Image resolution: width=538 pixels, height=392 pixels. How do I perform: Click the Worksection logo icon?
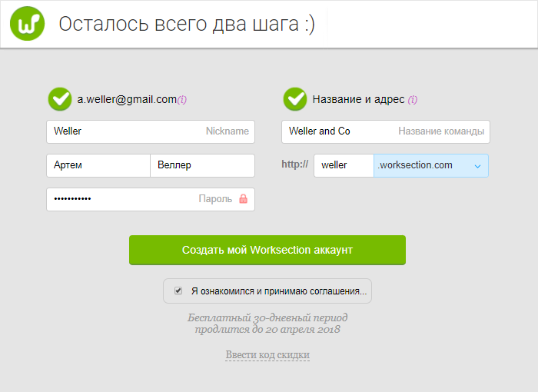(x=28, y=23)
